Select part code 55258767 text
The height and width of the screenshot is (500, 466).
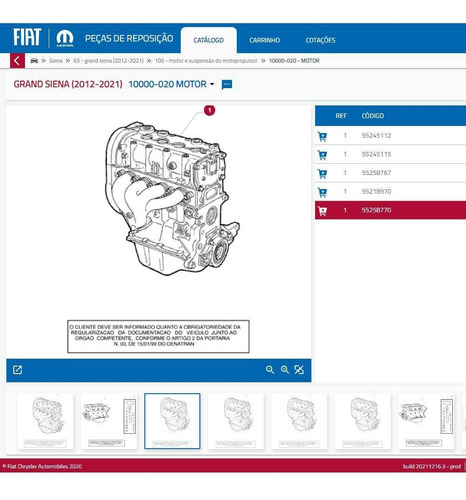tap(376, 173)
